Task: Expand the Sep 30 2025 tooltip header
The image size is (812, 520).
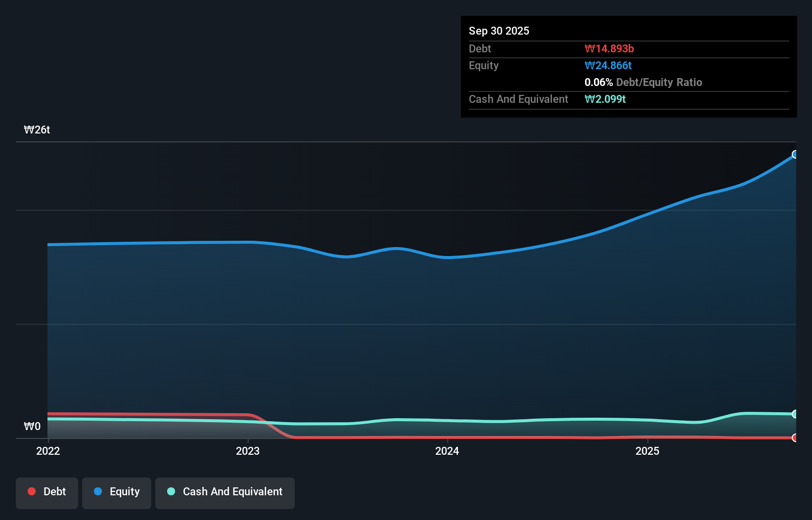Action: point(499,31)
